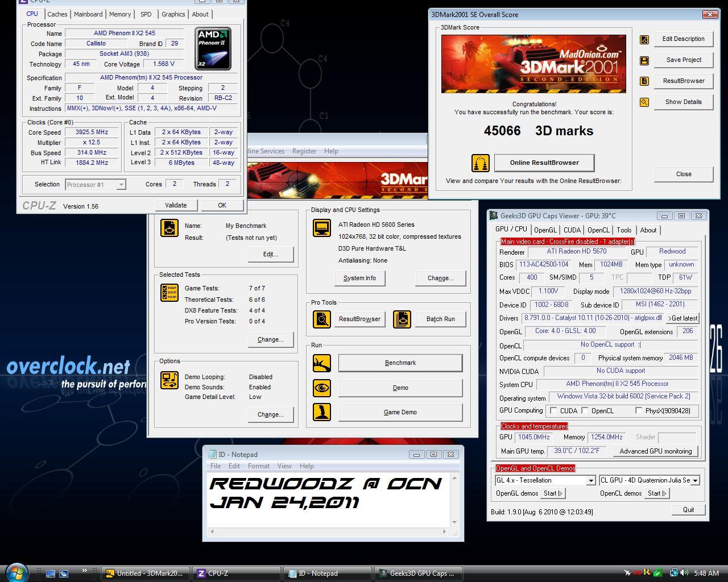The width and height of the screenshot is (728, 582).
Task: Click the Windows Start orb
Action: point(16,572)
